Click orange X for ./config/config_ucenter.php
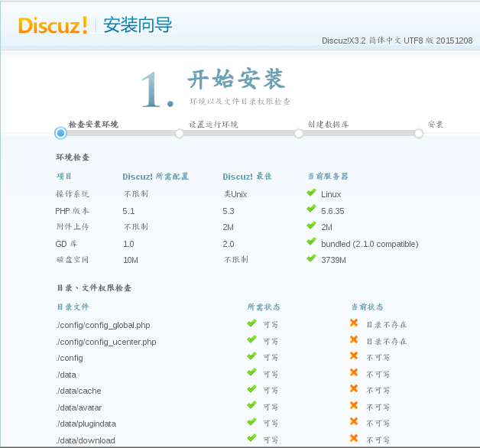Viewport: 480px width, 448px height. 354,339
